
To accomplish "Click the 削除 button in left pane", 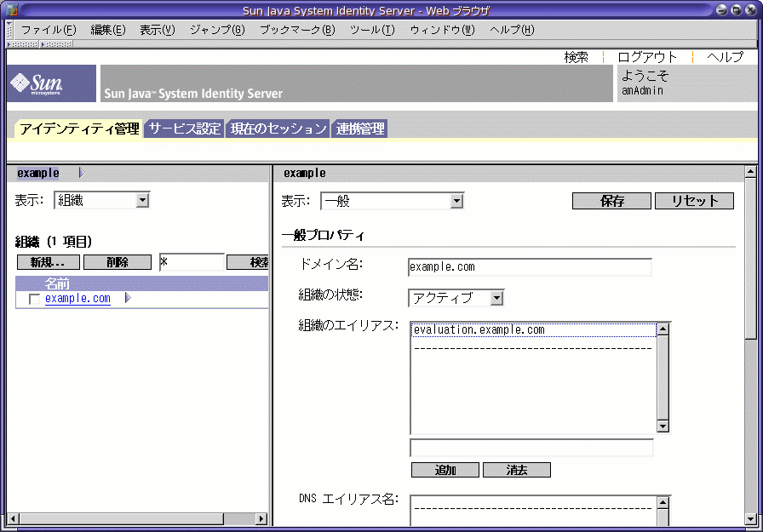I will tap(118, 262).
